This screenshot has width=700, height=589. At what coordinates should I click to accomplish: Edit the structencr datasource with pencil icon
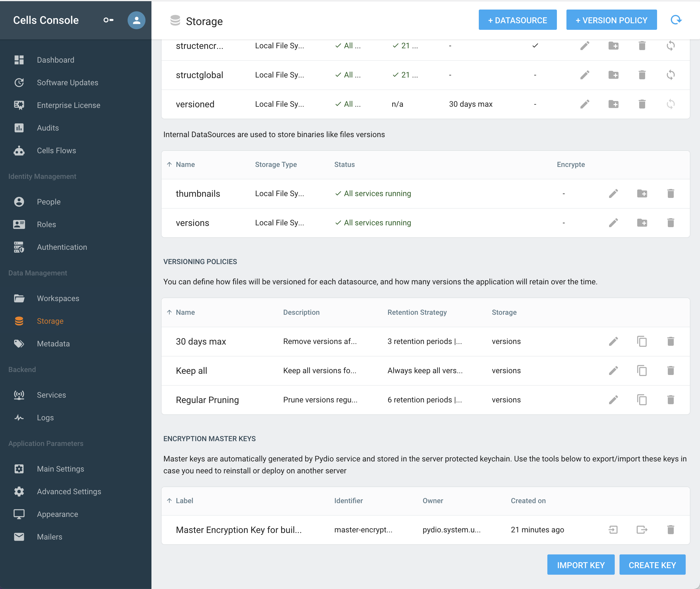[x=585, y=46]
